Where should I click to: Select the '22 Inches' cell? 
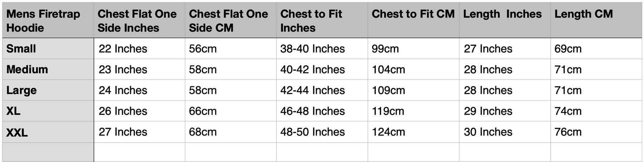123,49
